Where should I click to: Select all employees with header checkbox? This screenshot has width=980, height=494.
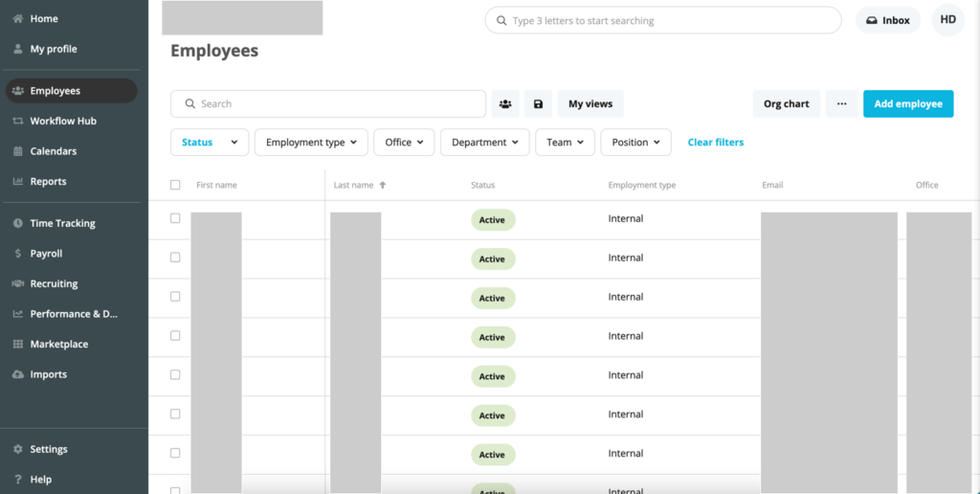[x=175, y=185]
